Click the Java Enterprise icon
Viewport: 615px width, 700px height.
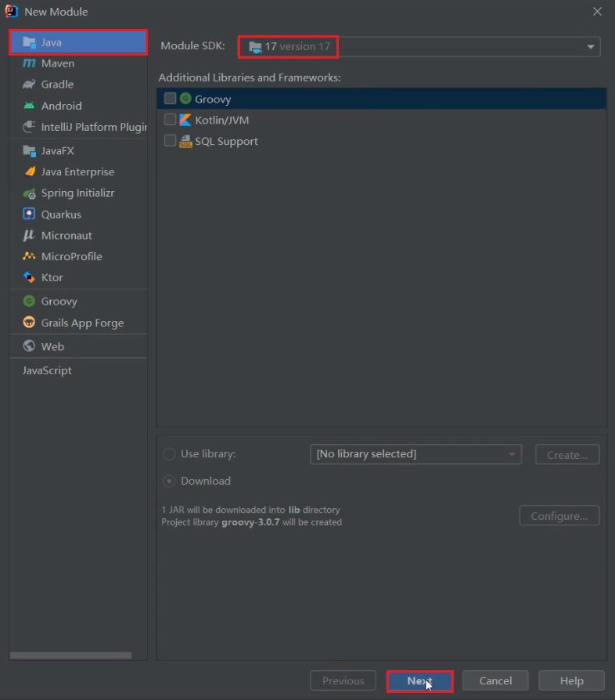[x=29, y=172]
